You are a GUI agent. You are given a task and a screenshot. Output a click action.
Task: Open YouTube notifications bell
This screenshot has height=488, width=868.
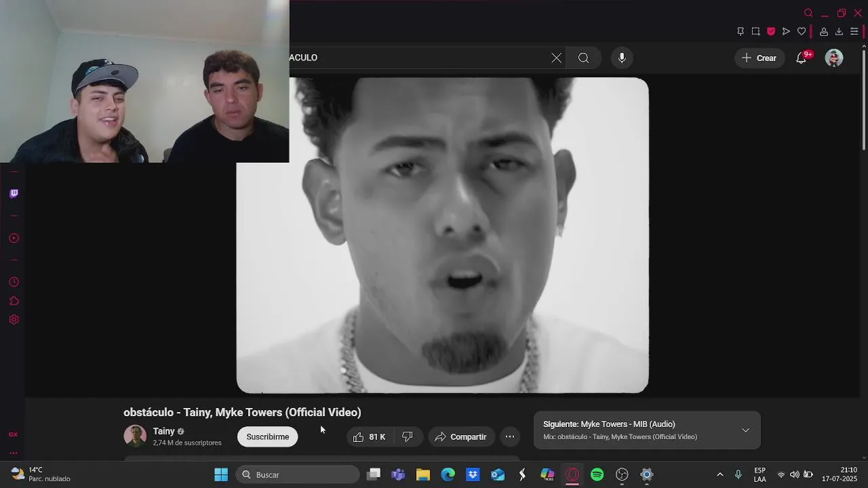[x=802, y=58]
